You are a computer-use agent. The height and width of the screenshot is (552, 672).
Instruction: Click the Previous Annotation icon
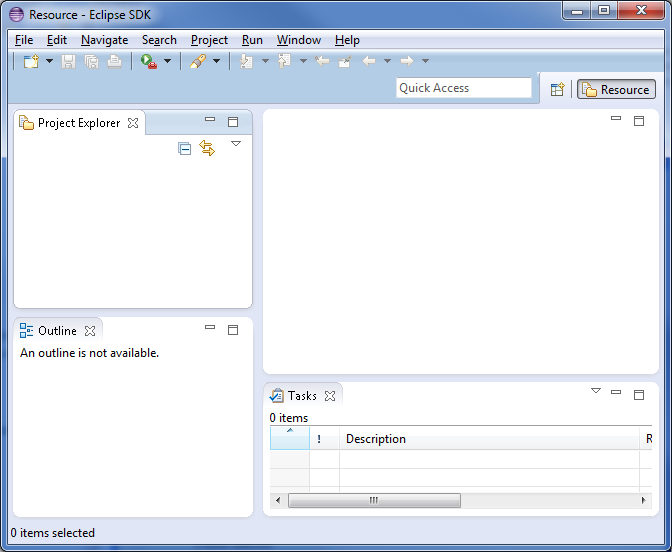point(284,61)
